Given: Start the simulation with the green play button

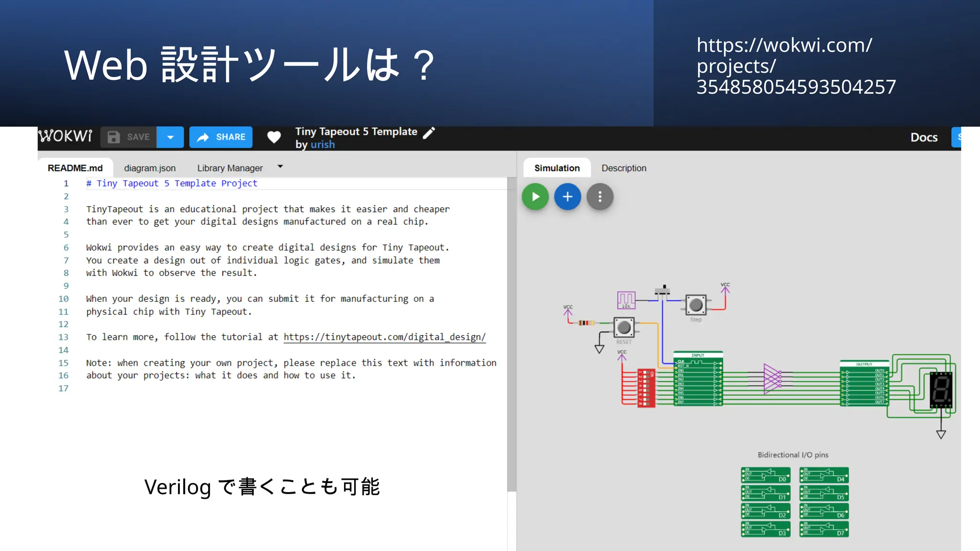Looking at the screenshot, I should 535,197.
